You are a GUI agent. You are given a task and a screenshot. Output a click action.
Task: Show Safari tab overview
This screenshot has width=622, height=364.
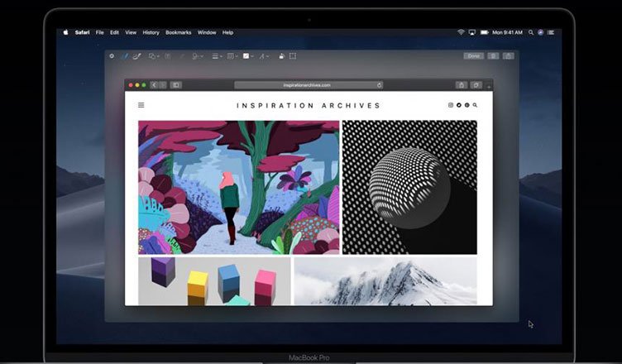(476, 85)
